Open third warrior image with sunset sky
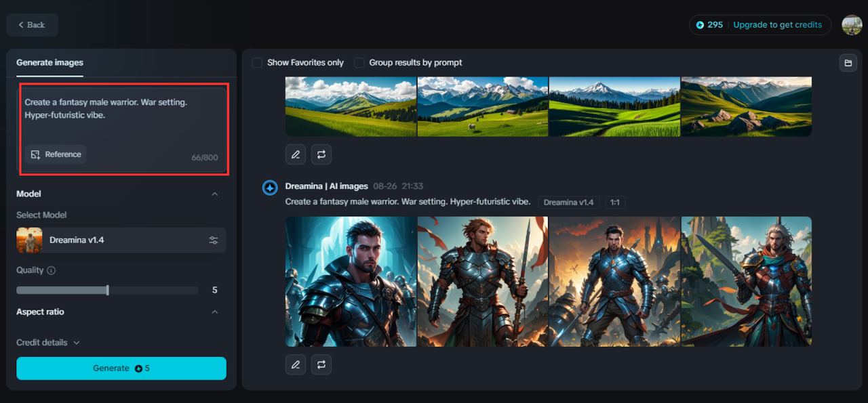Image resolution: width=868 pixels, height=403 pixels. click(614, 281)
